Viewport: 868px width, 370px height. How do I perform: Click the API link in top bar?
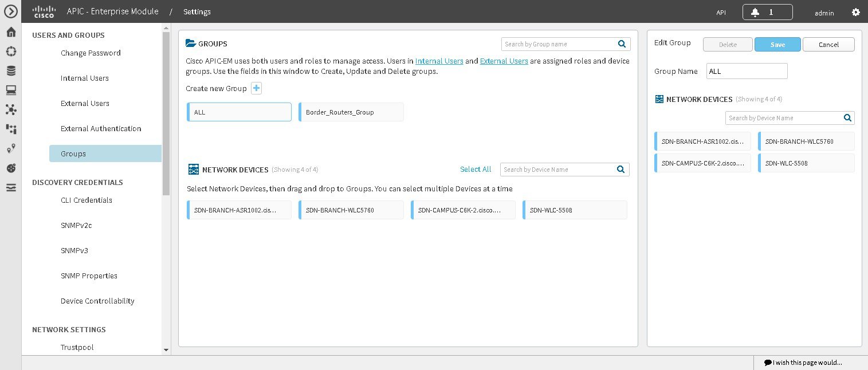pos(721,13)
